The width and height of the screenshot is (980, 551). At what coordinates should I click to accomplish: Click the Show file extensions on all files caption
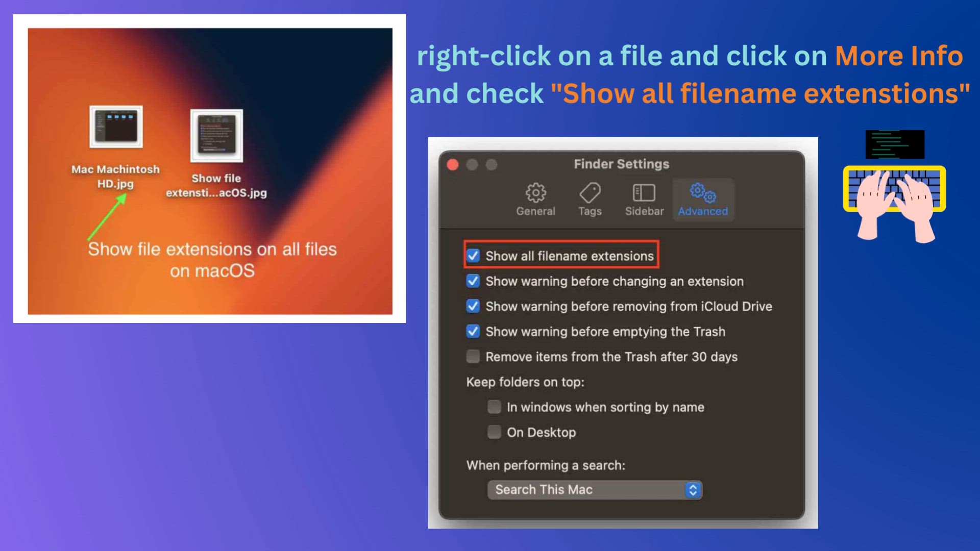212,260
